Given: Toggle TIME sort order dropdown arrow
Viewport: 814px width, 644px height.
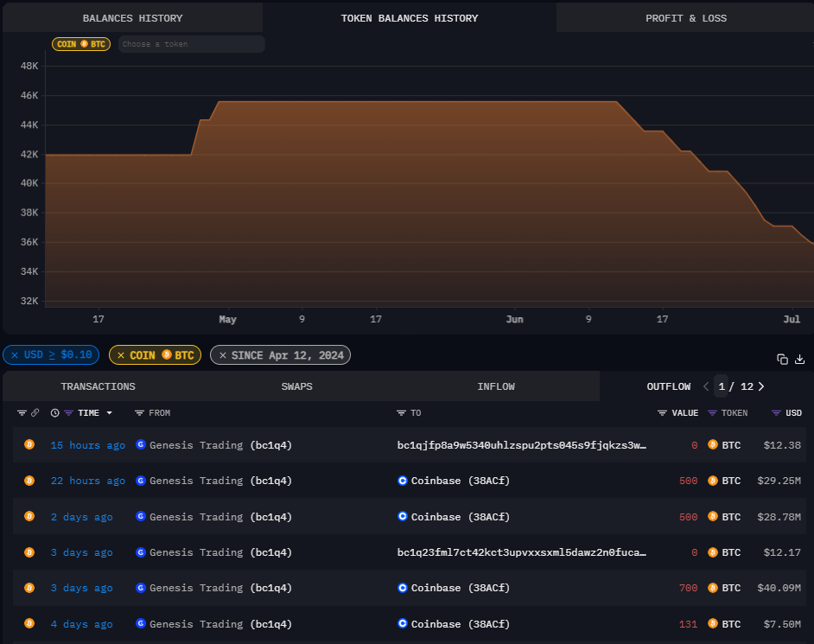Looking at the screenshot, I should [110, 413].
